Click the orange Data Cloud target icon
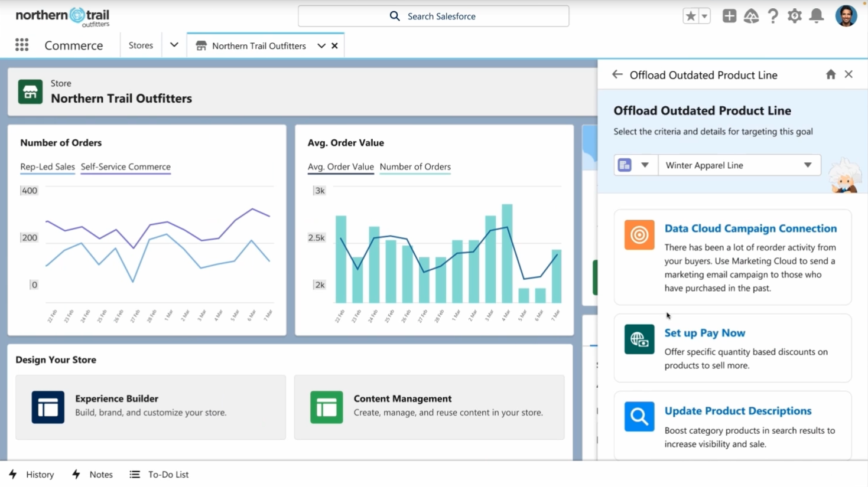This screenshot has height=487, width=868. 639,235
